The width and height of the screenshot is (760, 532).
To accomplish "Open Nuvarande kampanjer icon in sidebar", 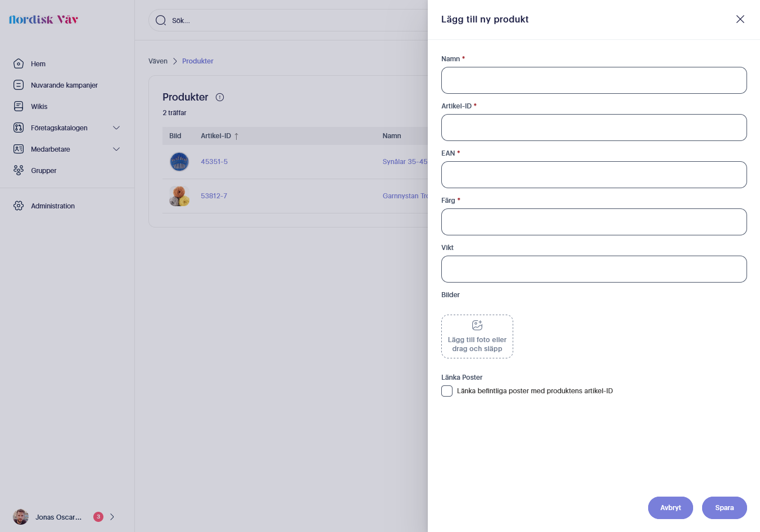I will [x=19, y=85].
